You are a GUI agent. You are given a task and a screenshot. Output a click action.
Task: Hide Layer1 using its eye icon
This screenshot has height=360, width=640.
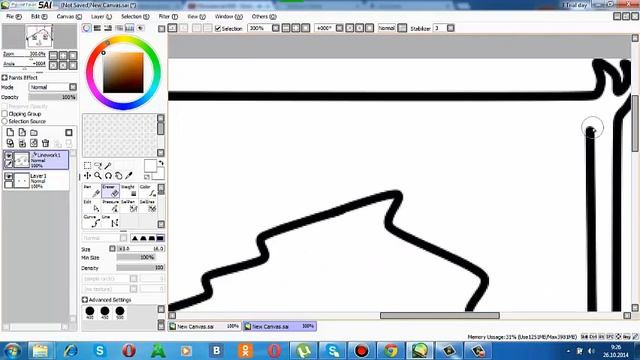pos(8,176)
